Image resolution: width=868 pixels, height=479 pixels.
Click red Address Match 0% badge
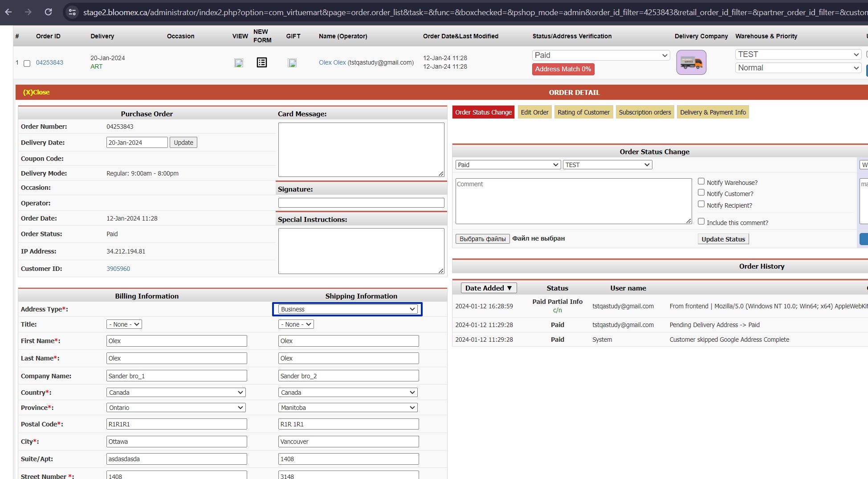tap(563, 69)
